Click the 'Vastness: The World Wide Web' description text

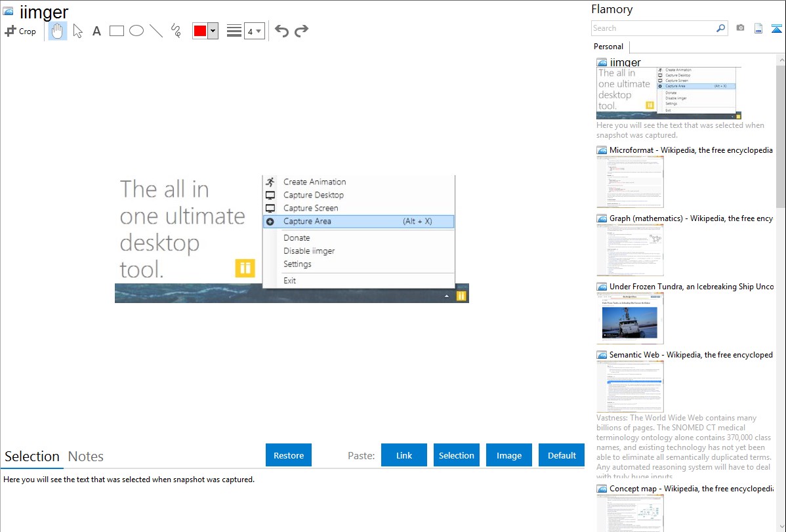pos(684,447)
